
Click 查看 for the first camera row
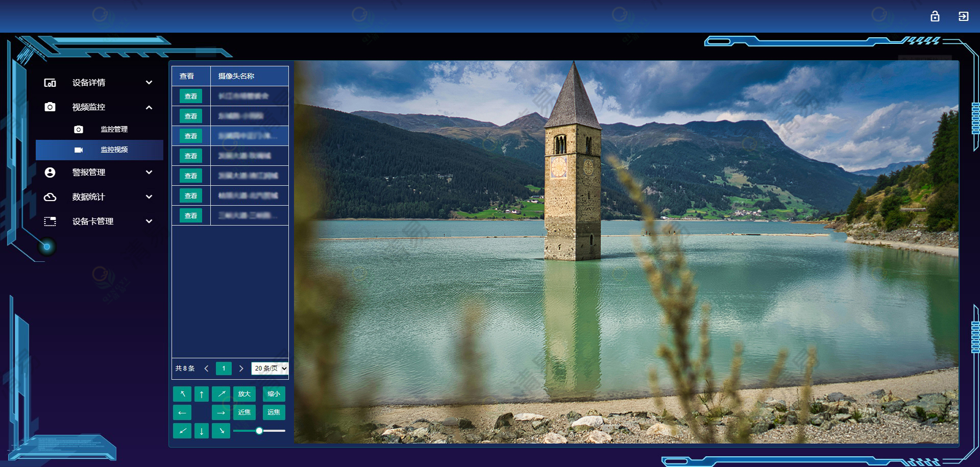191,96
